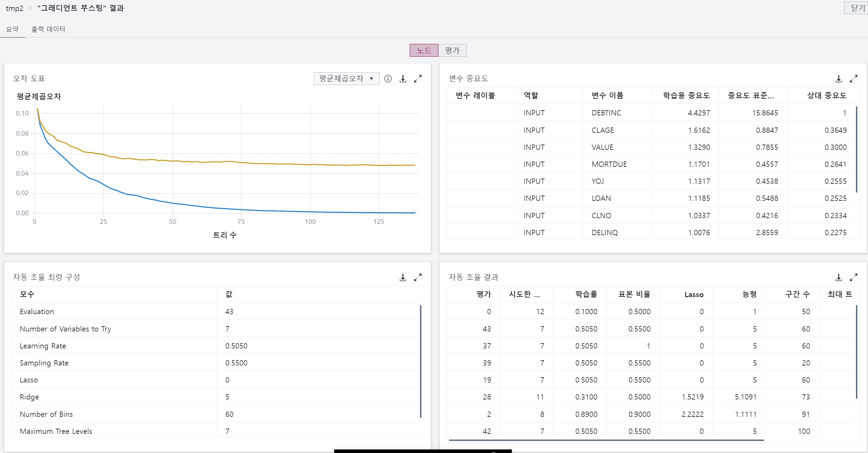
Task: Download the 자동 조율 결과 table
Action: click(x=839, y=277)
